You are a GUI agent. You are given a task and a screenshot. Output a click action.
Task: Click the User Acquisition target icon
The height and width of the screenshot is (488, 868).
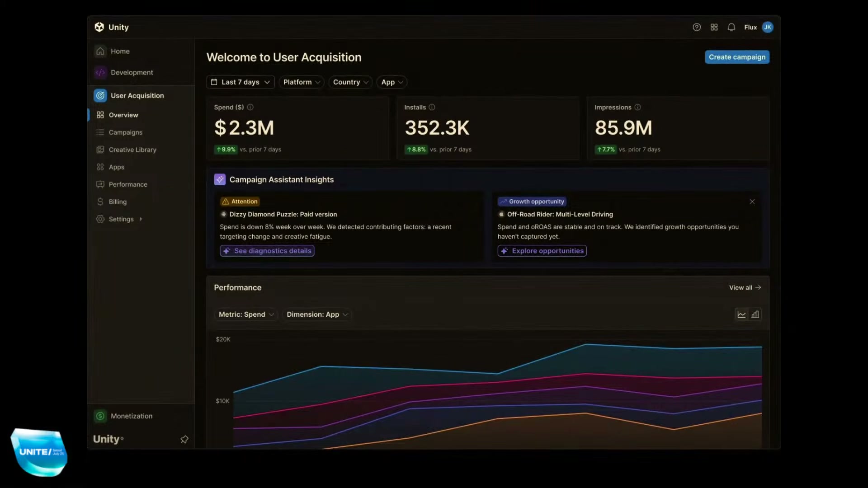[100, 95]
